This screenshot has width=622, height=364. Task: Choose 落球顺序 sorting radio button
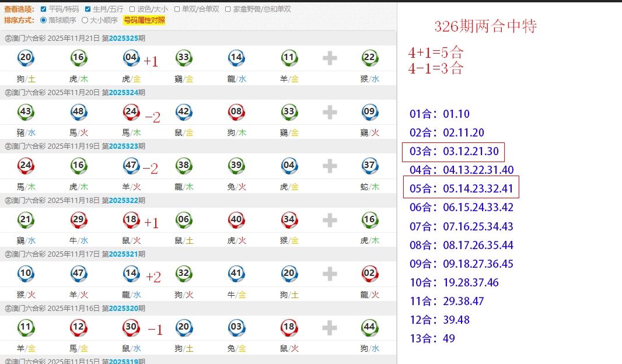click(43, 20)
